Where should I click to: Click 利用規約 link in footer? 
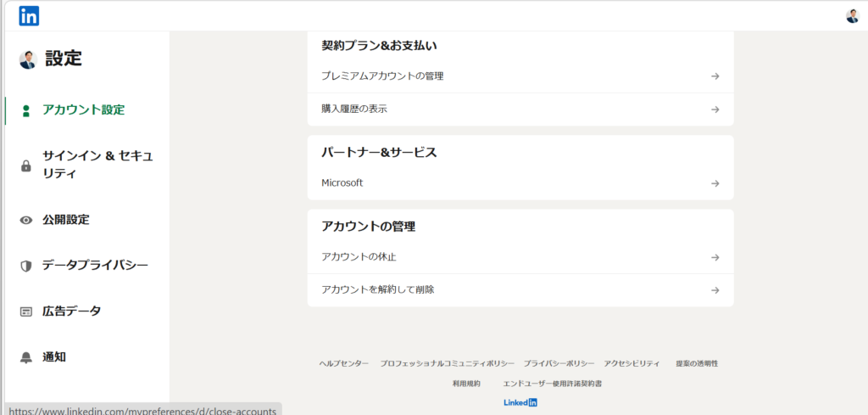[x=466, y=384]
